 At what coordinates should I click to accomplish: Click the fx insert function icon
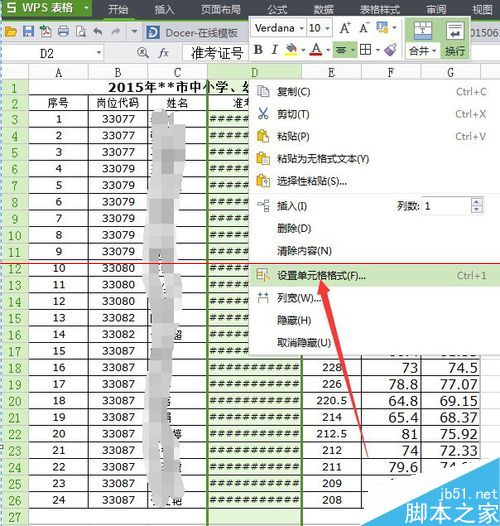click(163, 53)
